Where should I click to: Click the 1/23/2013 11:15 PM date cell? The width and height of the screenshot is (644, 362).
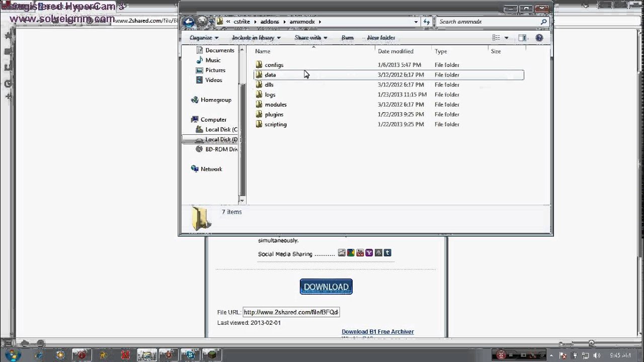pyautogui.click(x=402, y=95)
